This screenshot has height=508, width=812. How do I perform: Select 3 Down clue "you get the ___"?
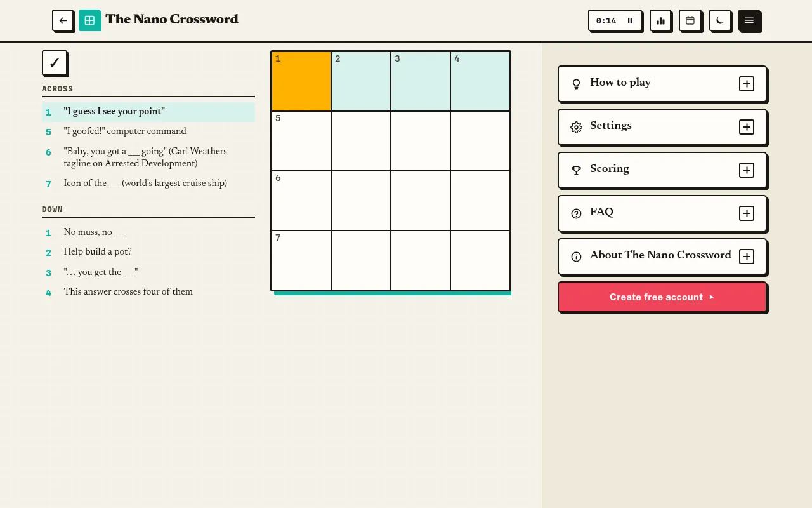tap(148, 272)
